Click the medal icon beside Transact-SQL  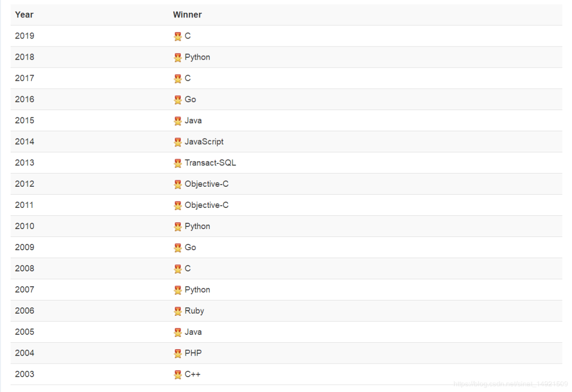(x=177, y=163)
